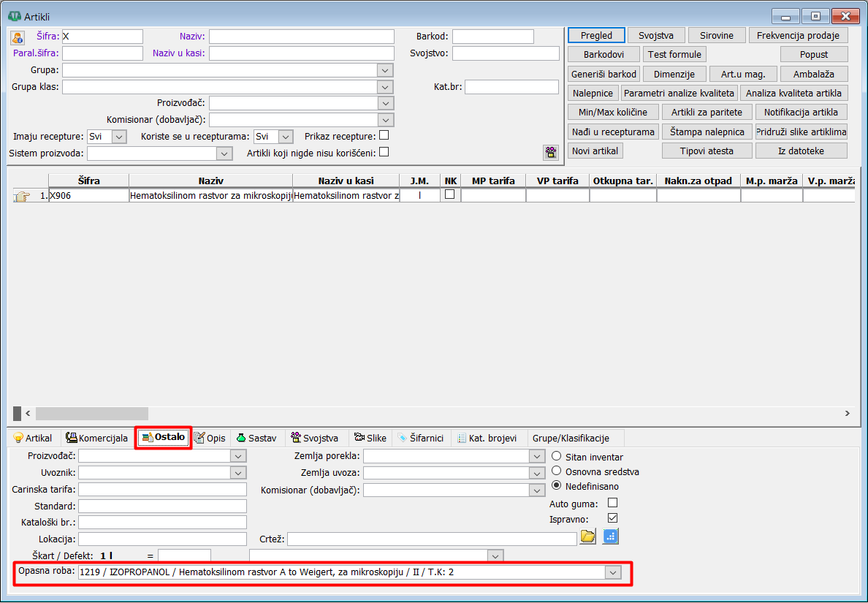Expand the Grupa klas dropdown
Image resolution: width=868 pixels, height=603 pixels.
(385, 87)
